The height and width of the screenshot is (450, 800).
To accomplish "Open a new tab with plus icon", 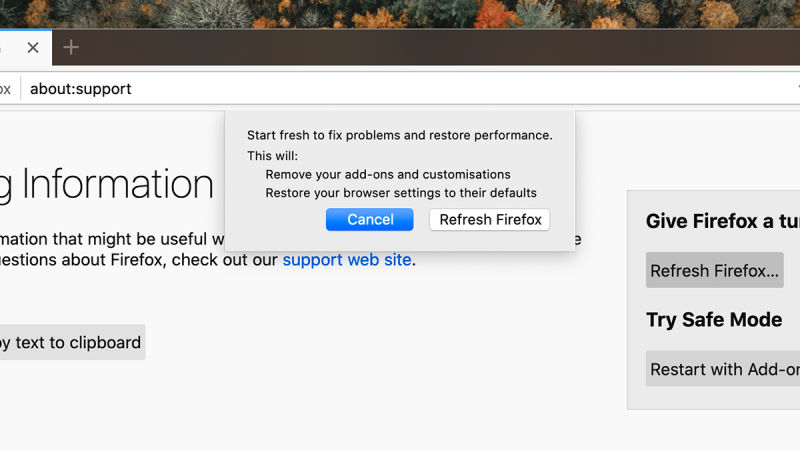I will coord(71,47).
